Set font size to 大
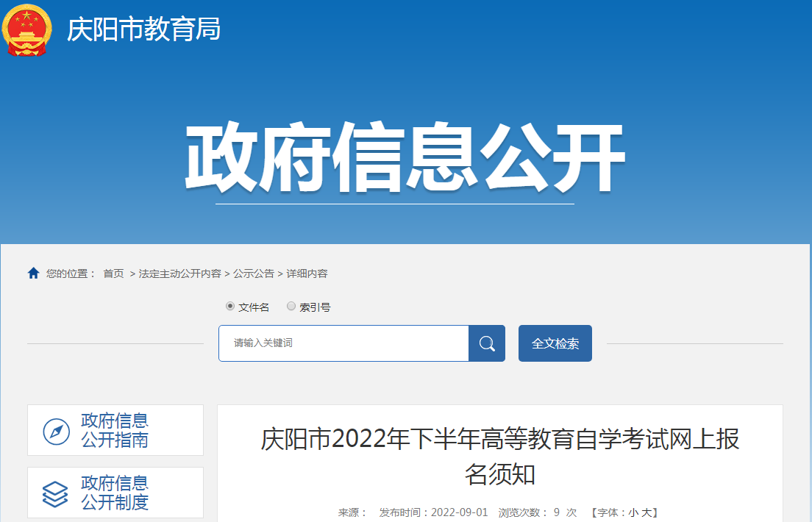Screen dimensions: 812x522 point(646,512)
